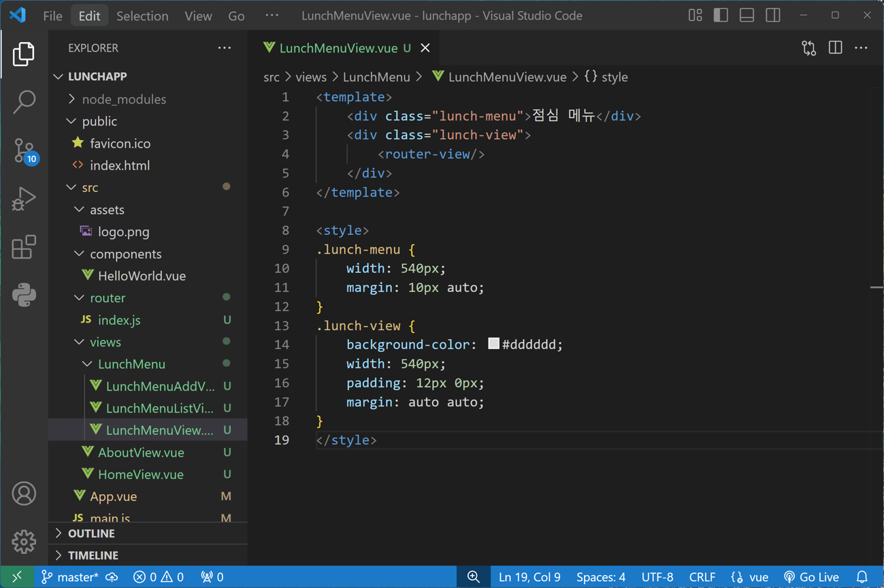The width and height of the screenshot is (884, 588).
Task: Collapse the components folder
Action: pyautogui.click(x=148, y=254)
